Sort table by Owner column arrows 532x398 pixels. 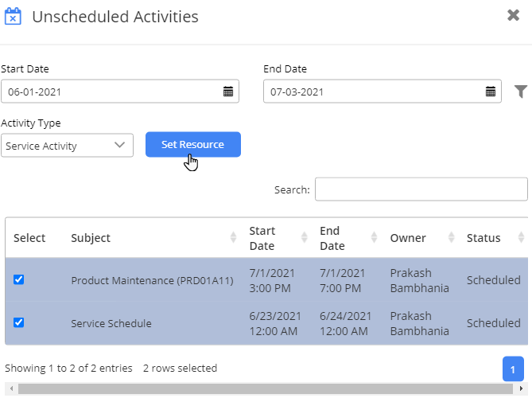pyautogui.click(x=450, y=237)
